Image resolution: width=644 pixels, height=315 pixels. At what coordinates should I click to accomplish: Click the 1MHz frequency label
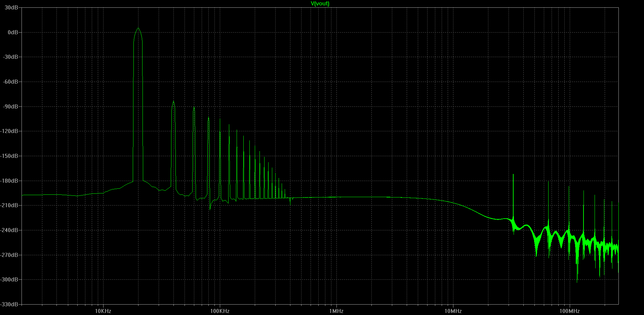pyautogui.click(x=336, y=311)
